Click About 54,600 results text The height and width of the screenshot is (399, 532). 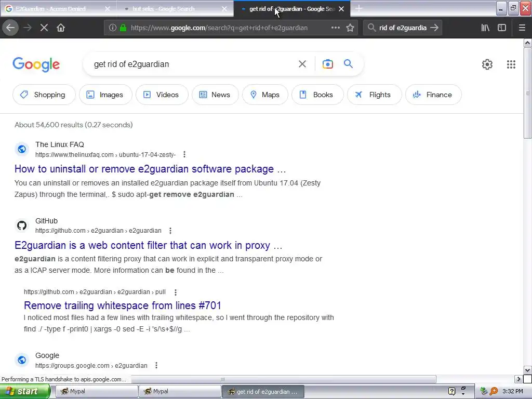click(73, 125)
